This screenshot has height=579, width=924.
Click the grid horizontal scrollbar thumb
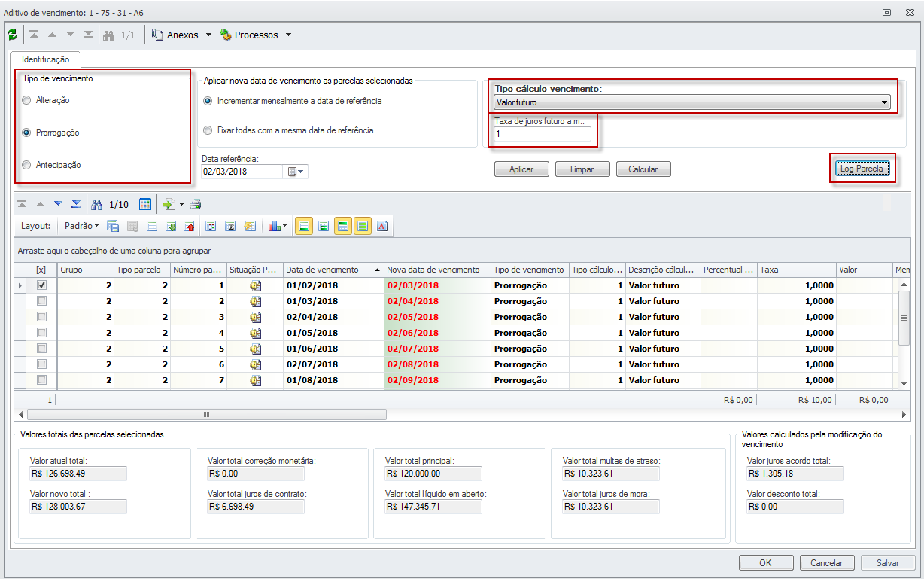(207, 414)
